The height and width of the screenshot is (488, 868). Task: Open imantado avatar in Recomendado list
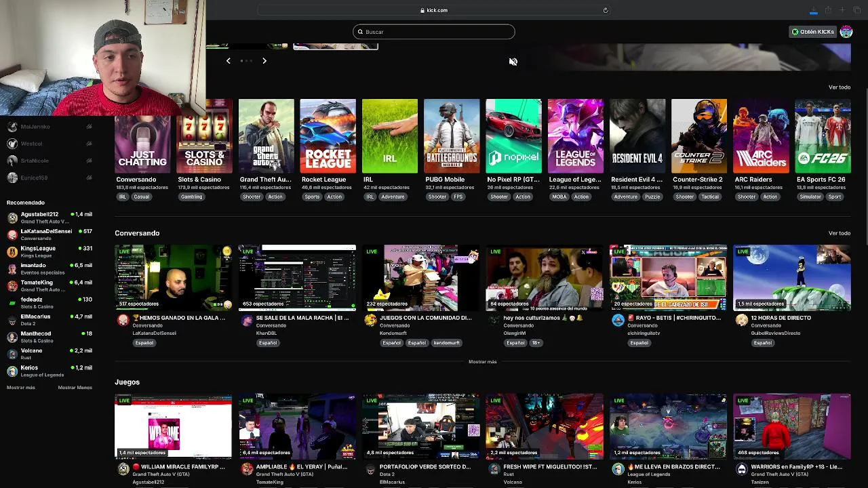point(12,269)
